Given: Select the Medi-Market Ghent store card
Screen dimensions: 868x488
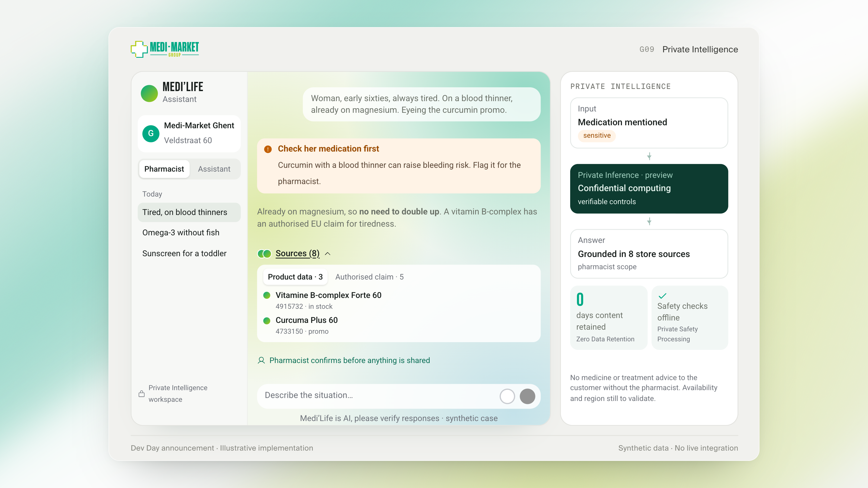Looking at the screenshot, I should coord(189,133).
